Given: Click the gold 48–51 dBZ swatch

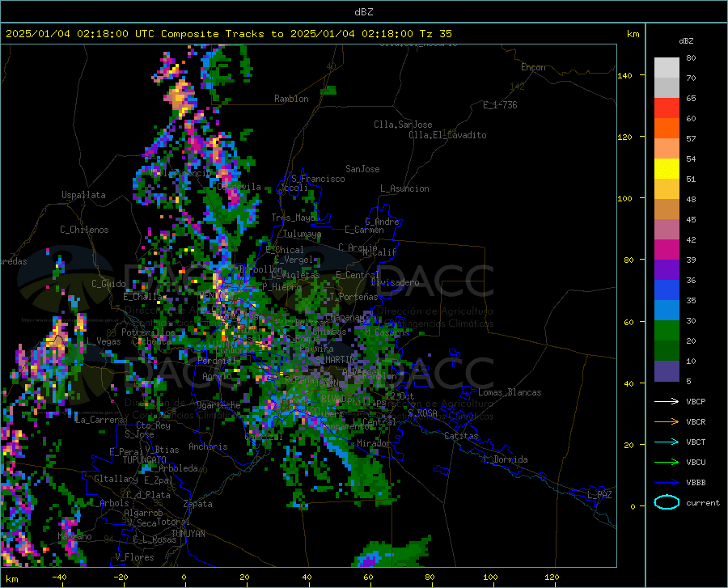Looking at the screenshot, I should click(x=667, y=189).
